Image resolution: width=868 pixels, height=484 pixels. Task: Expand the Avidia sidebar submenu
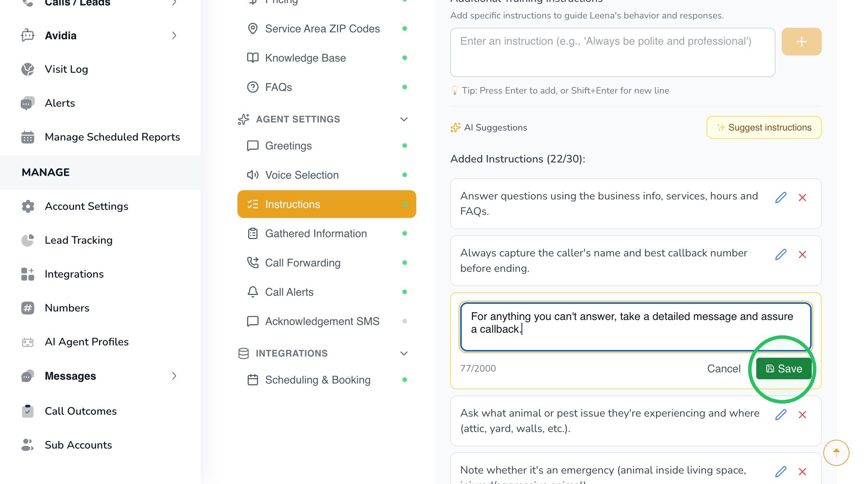174,35
